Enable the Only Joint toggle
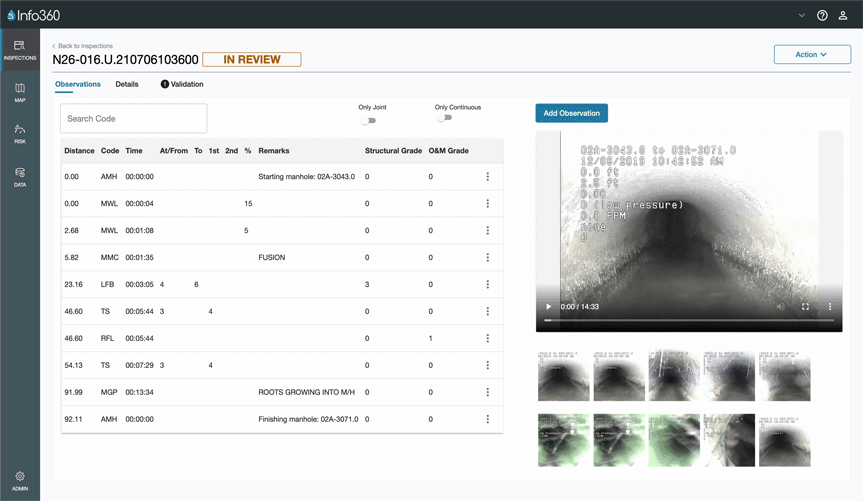This screenshot has width=863, height=501. 369,120
